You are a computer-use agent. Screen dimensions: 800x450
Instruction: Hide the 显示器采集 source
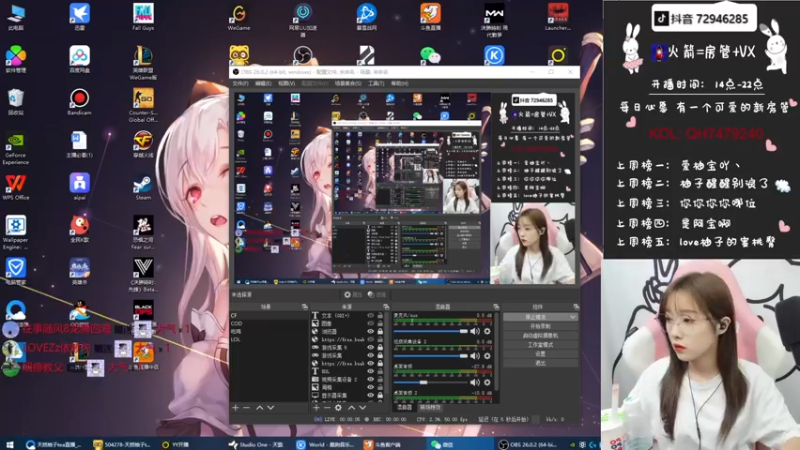point(370,395)
